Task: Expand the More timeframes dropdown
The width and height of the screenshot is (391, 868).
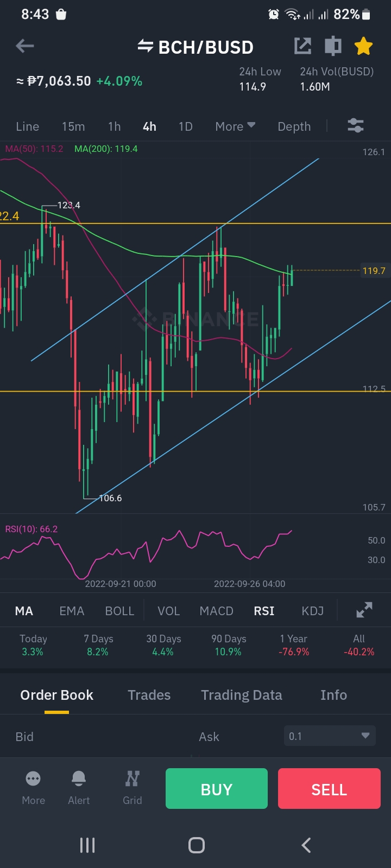Action: click(x=235, y=126)
